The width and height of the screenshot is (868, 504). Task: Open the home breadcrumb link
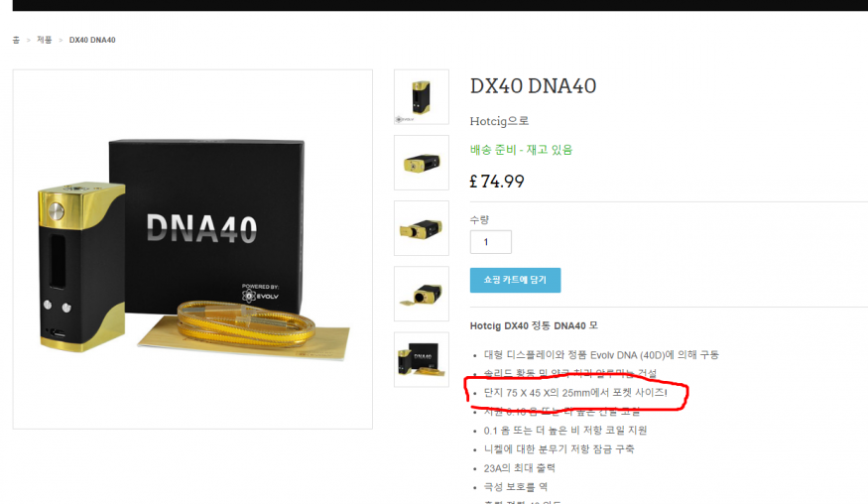(x=16, y=40)
